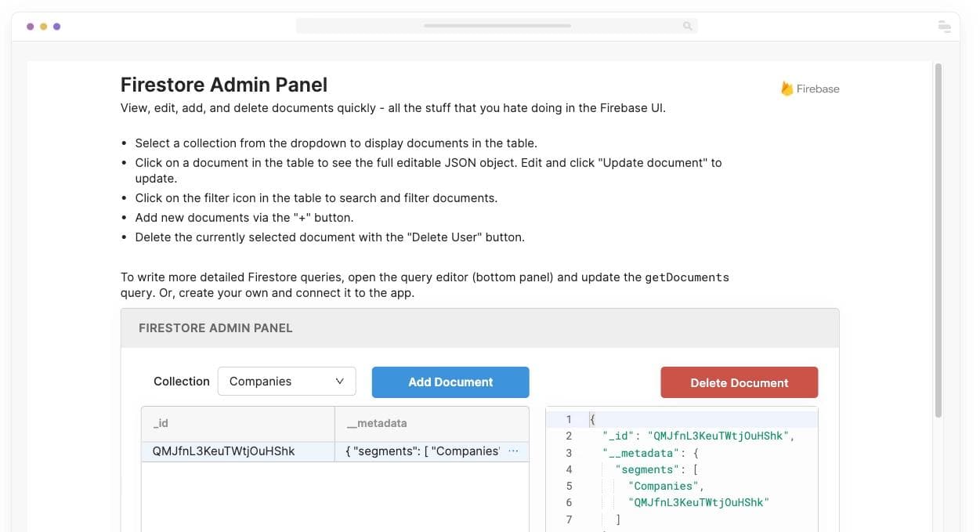Click the yellow middle window dot

[x=43, y=26]
